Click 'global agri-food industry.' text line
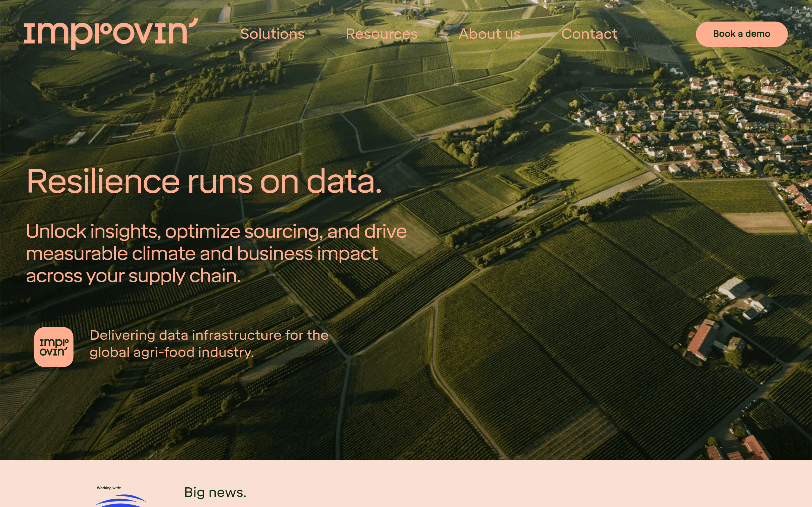Image resolution: width=812 pixels, height=507 pixels. [x=172, y=352]
